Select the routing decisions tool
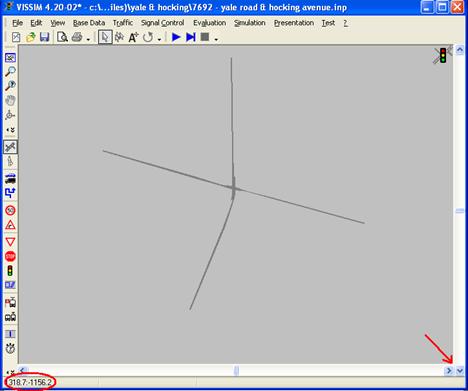 point(10,193)
